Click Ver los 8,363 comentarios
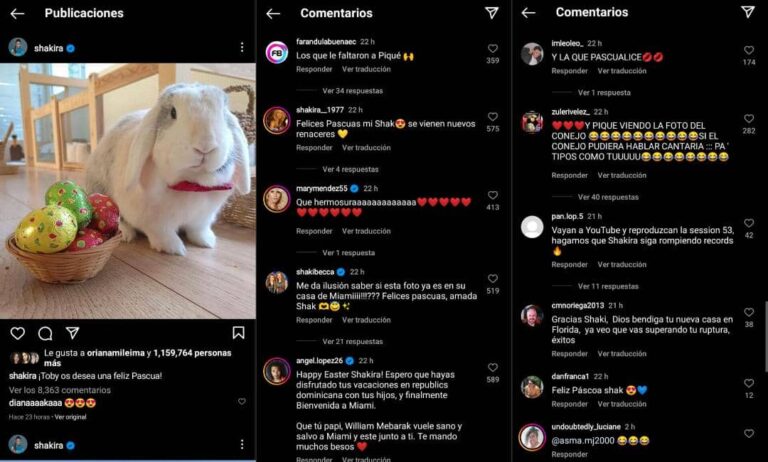Screen dimensions: 768x462 coord(60,390)
